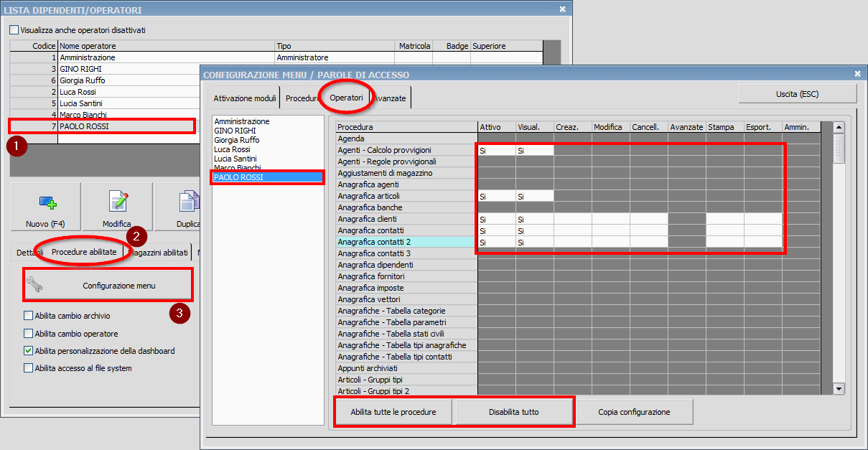Image resolution: width=868 pixels, height=450 pixels.
Task: Check 'Abilita cambio archivio'
Action: tap(30, 316)
